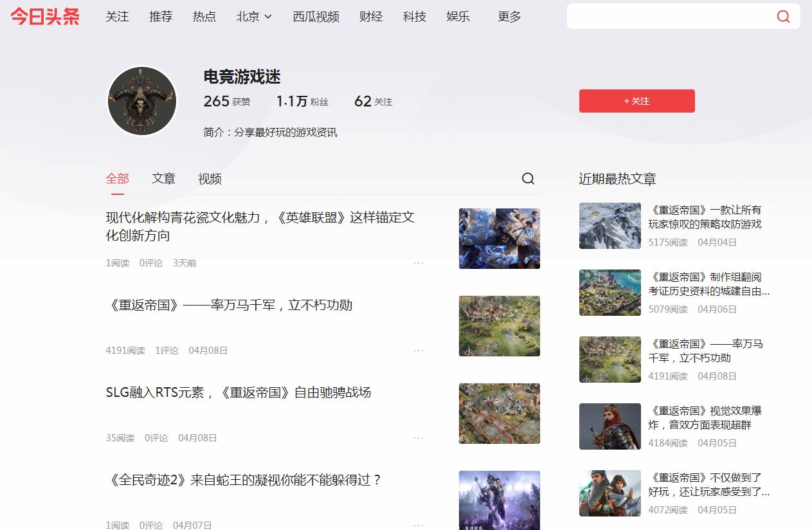Screen dimensions: 812x530
Task: Click the 265 获赞 likes stat
Action: [227, 101]
